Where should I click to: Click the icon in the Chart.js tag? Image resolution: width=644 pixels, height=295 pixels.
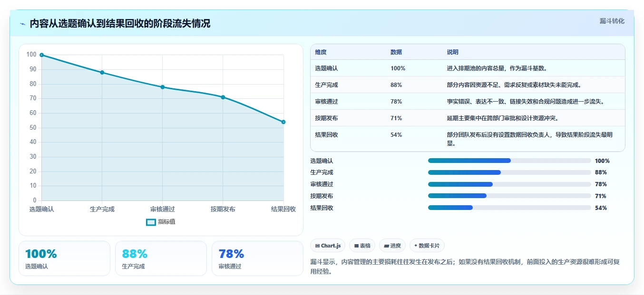point(317,246)
